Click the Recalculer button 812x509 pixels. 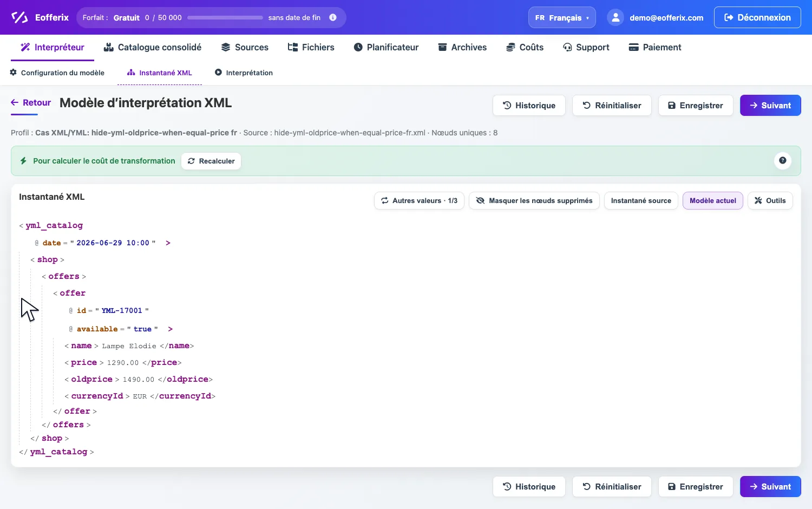[211, 161]
